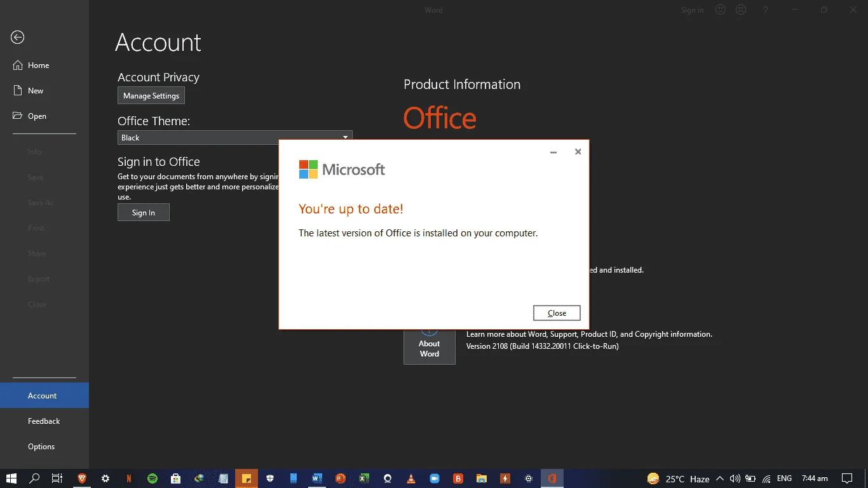Click the battery tray icon
Viewport: 868px width, 488px height.
click(750, 478)
